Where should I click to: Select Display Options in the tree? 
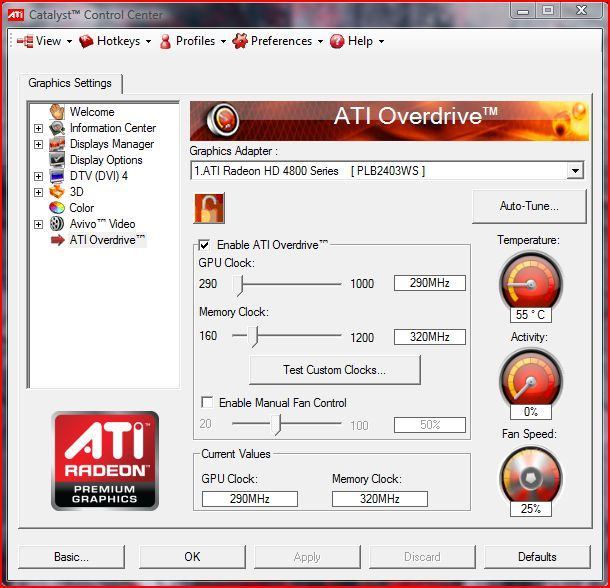[x=106, y=160]
